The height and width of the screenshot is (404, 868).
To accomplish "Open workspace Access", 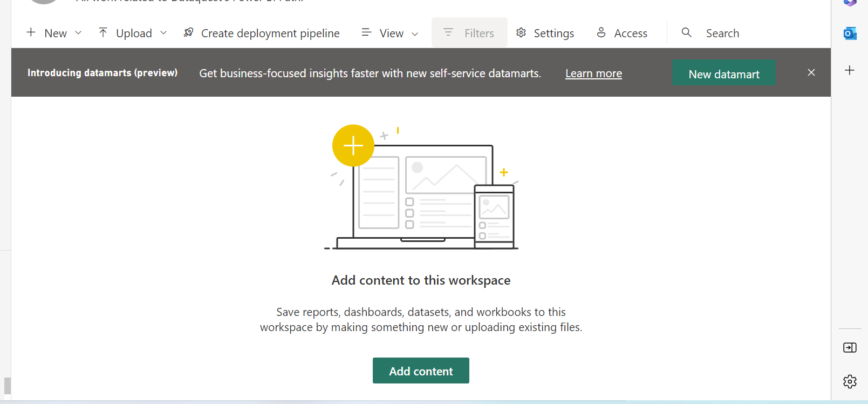I will 631,33.
